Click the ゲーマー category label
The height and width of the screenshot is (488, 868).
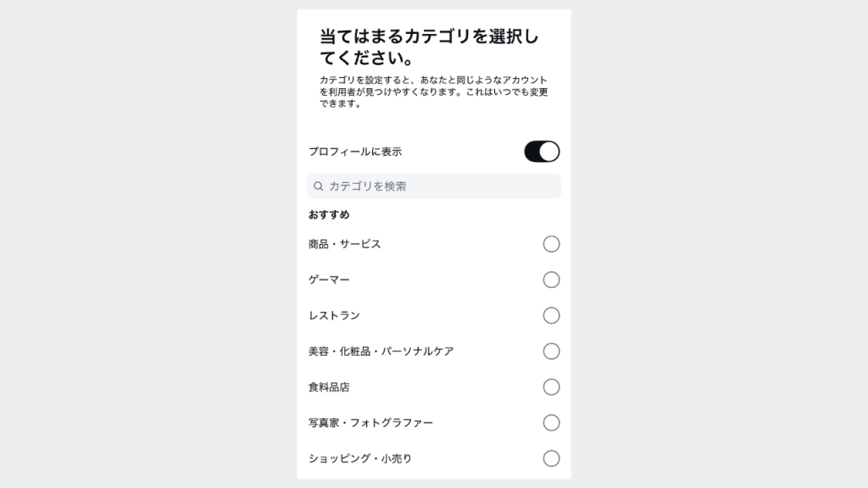pyautogui.click(x=329, y=280)
